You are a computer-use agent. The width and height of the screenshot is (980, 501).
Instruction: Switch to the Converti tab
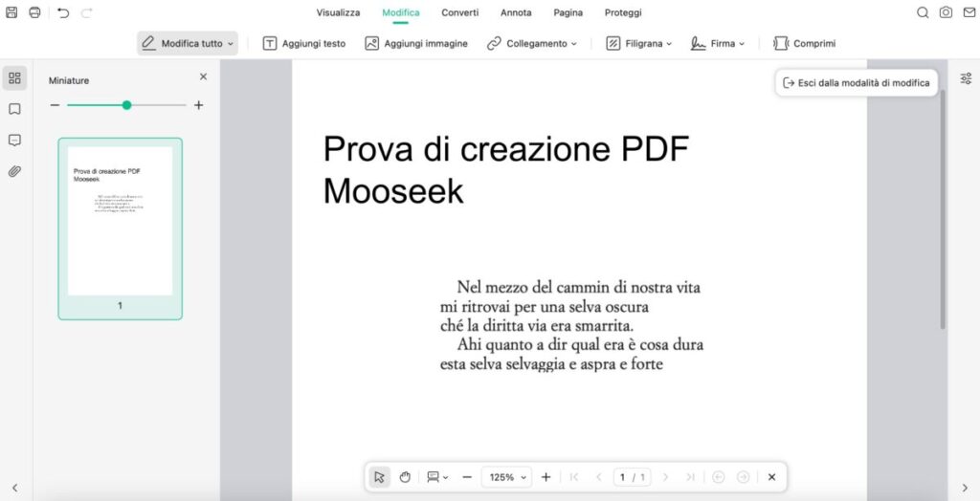pos(460,12)
